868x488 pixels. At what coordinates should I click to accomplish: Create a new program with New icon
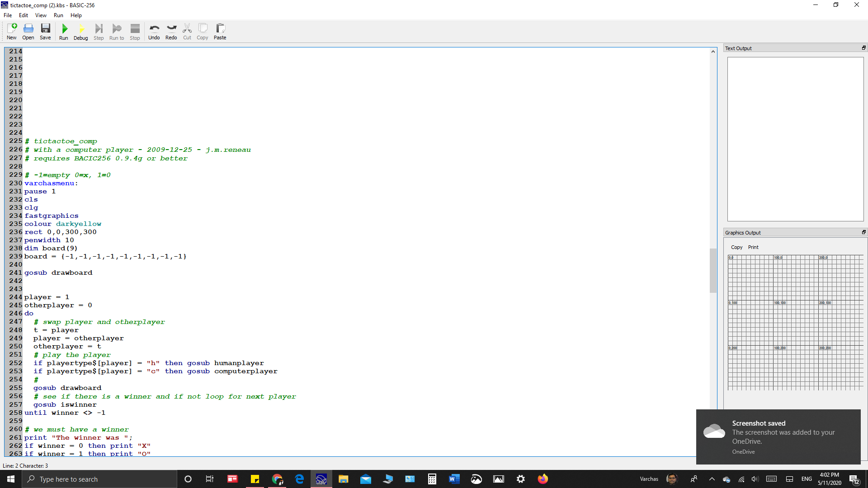tap(12, 32)
